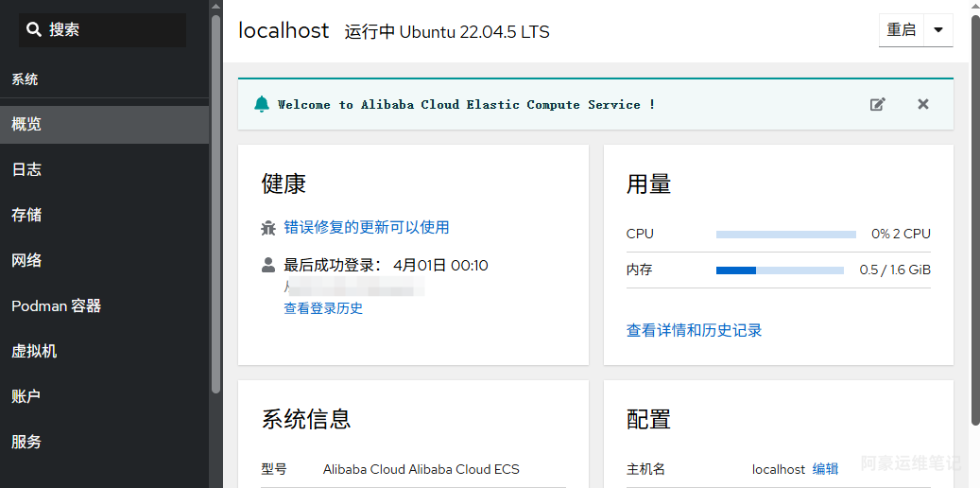Click the 重启 restart button
The width and height of the screenshot is (980, 488).
click(x=902, y=30)
